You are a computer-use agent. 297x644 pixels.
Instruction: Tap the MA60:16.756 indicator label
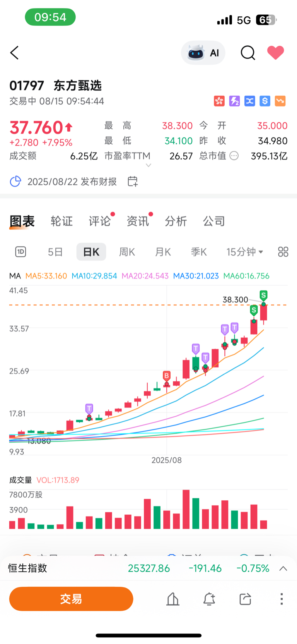[x=246, y=276]
